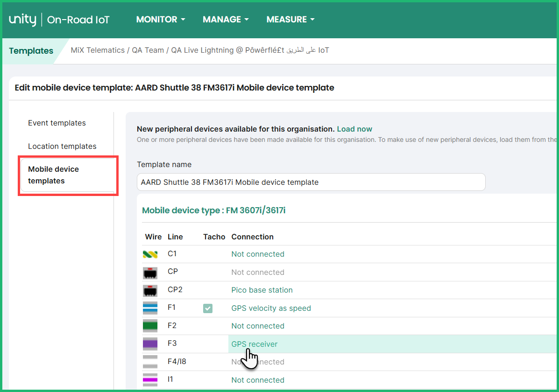The height and width of the screenshot is (392, 559).
Task: Click the Wire column header
Action: coord(153,237)
